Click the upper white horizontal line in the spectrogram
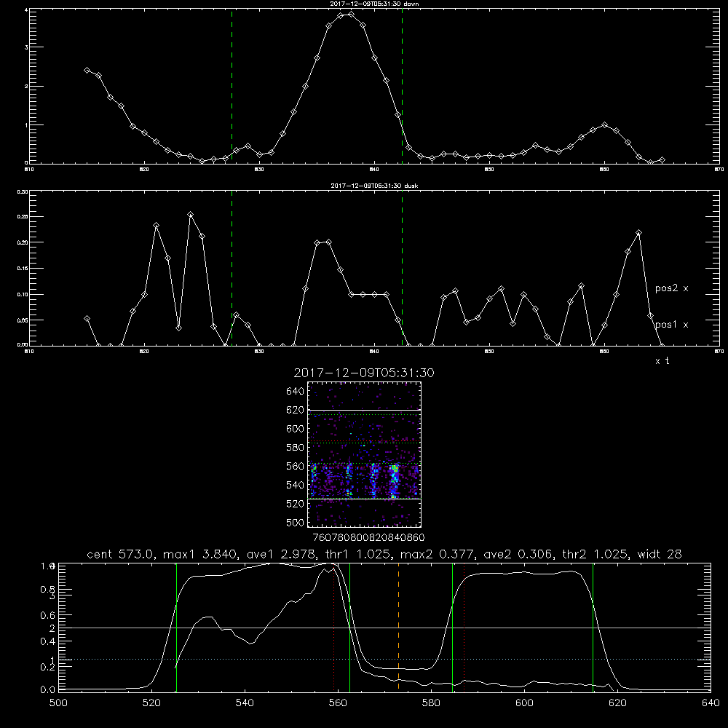The width and height of the screenshot is (728, 728). pos(364,410)
